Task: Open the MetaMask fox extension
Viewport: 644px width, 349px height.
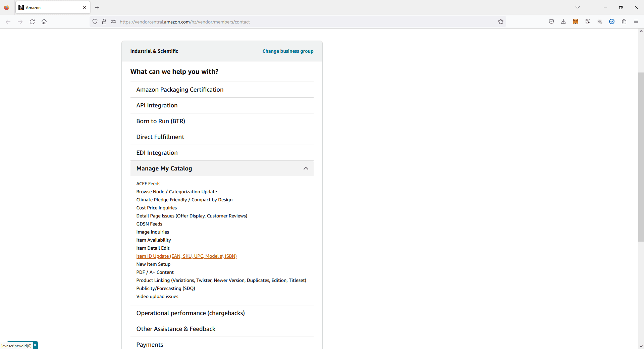Action: tap(576, 22)
